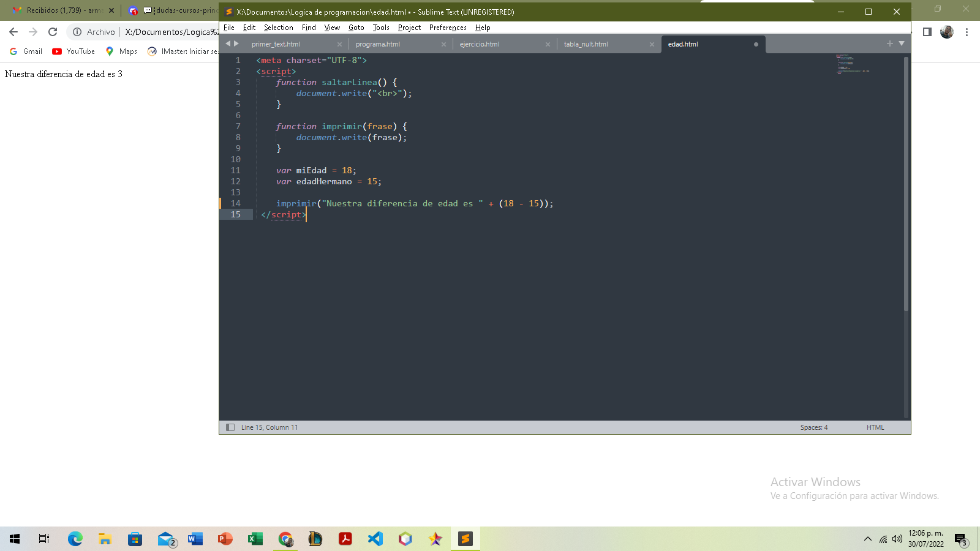980x551 pixels.
Task: Switch to Recibidos Gmail browser tab
Action: point(58,10)
